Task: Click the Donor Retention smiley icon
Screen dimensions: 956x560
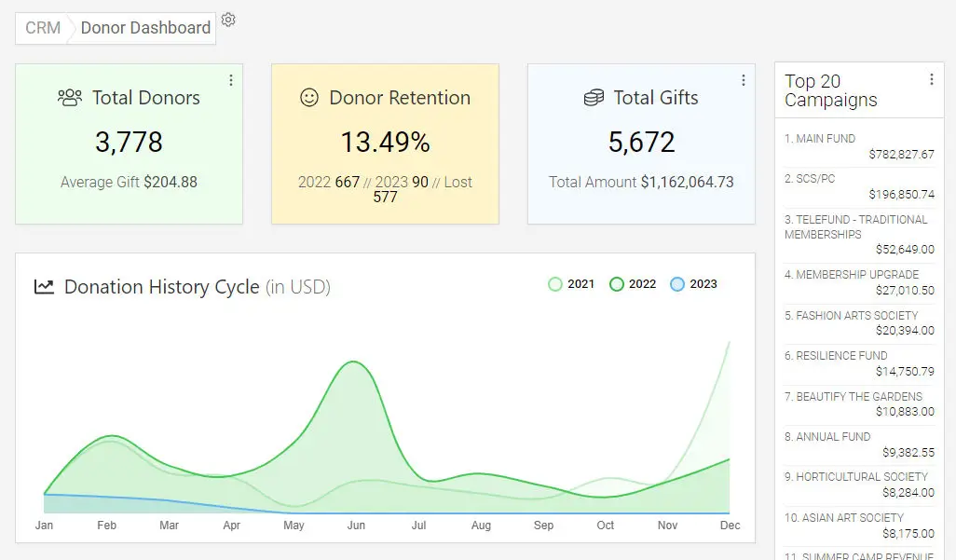Action: pyautogui.click(x=309, y=98)
